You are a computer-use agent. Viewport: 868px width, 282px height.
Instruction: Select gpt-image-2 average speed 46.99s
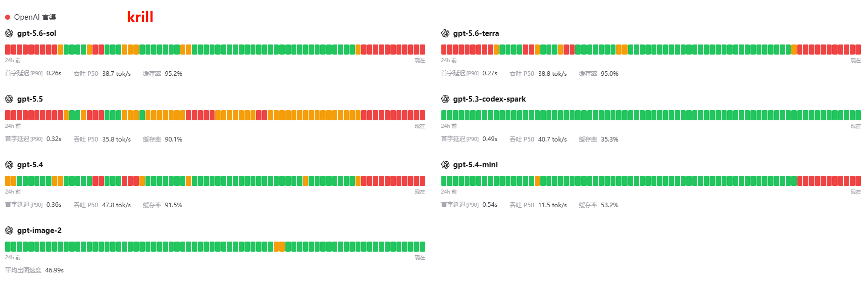[x=55, y=270]
